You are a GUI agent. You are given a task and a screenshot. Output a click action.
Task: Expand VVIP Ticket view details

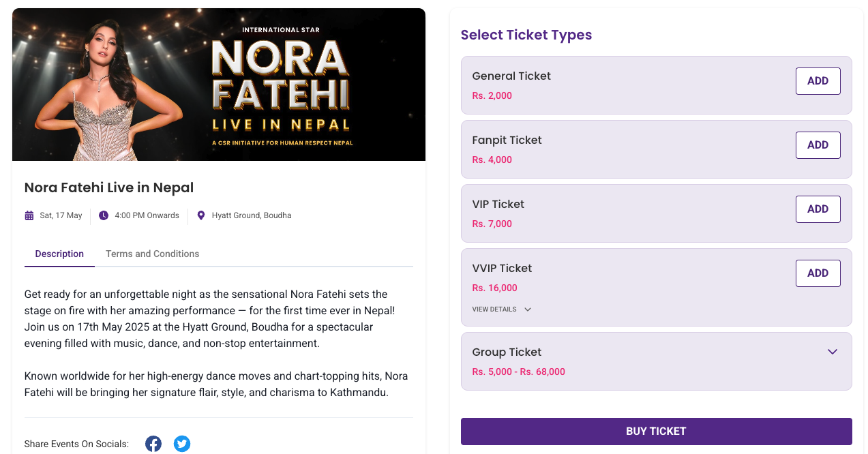(x=501, y=309)
